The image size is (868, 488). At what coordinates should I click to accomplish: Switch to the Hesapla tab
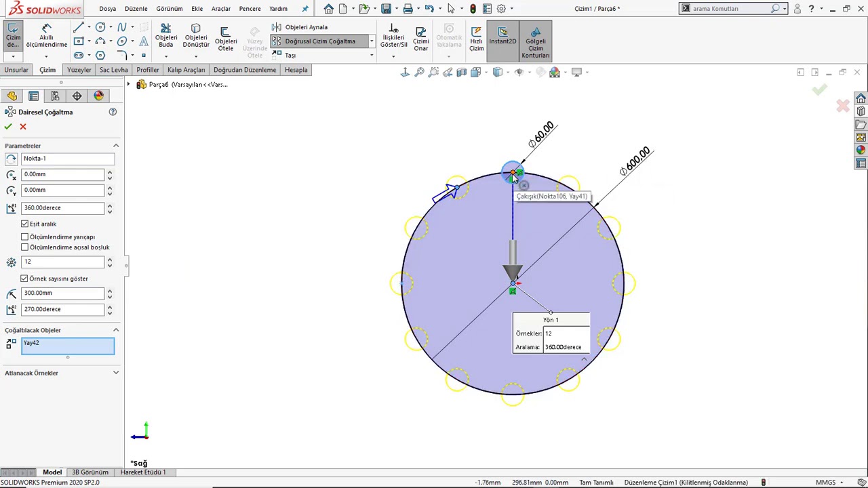[296, 70]
